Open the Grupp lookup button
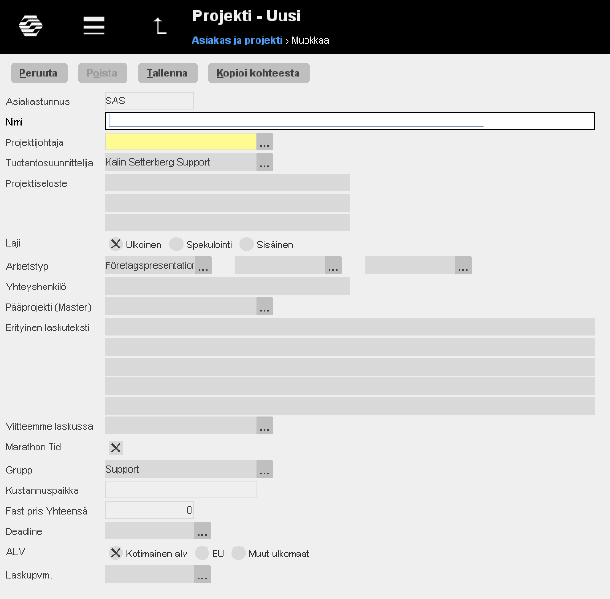This screenshot has height=599, width=610. click(x=265, y=469)
